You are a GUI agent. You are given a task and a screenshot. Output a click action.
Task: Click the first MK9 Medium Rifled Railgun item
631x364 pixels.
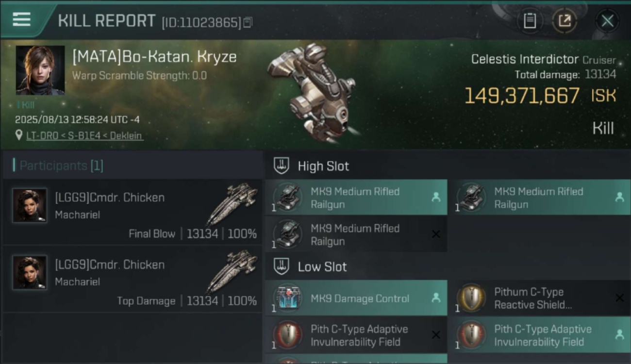tap(356, 198)
